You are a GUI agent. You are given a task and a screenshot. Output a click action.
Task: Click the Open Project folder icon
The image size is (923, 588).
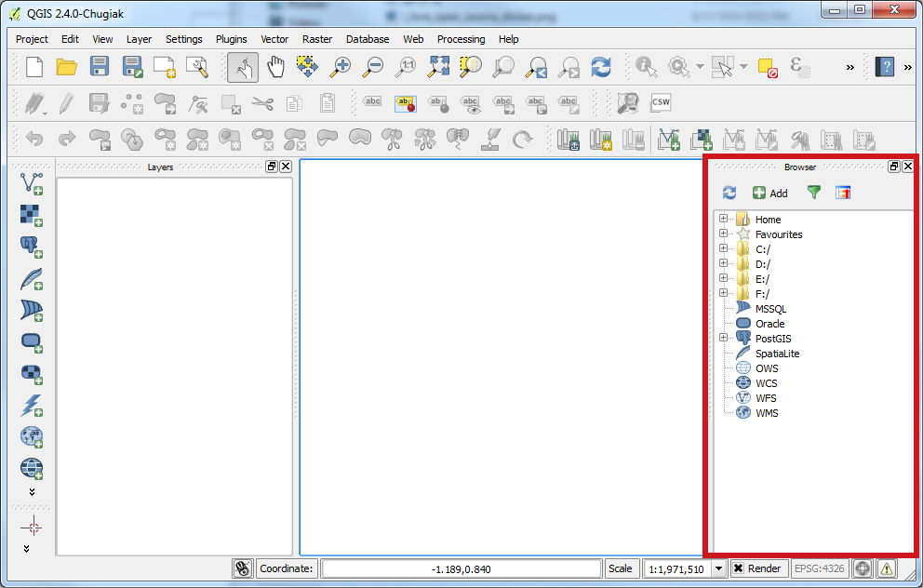tap(66, 67)
